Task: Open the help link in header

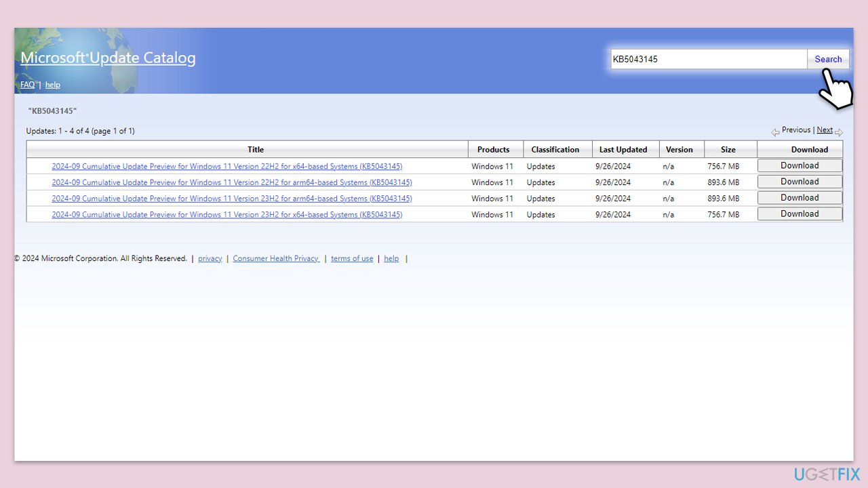Action: [x=52, y=85]
